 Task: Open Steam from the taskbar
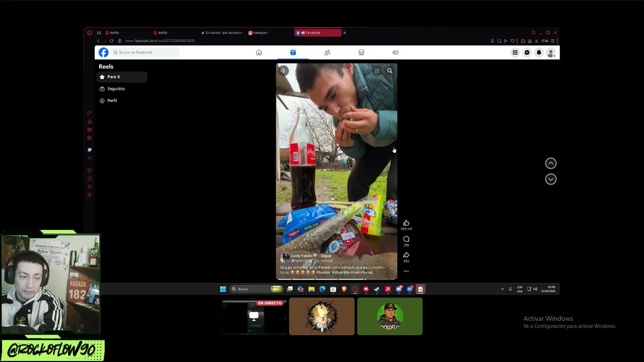[377, 289]
